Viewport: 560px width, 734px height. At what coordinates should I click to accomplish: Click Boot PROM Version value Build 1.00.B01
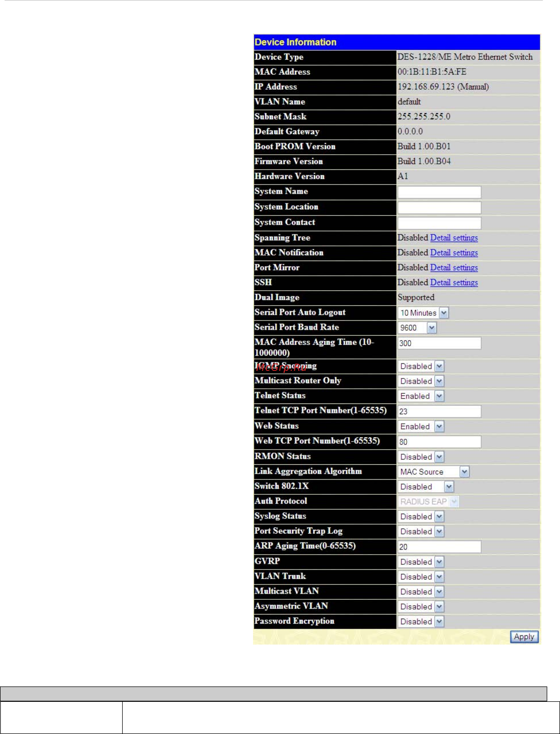424,146
